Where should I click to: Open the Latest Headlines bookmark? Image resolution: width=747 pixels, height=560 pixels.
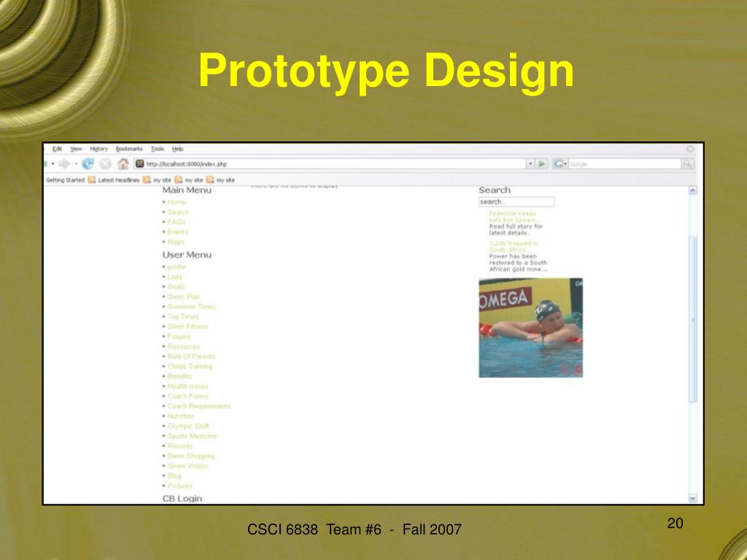click(119, 180)
